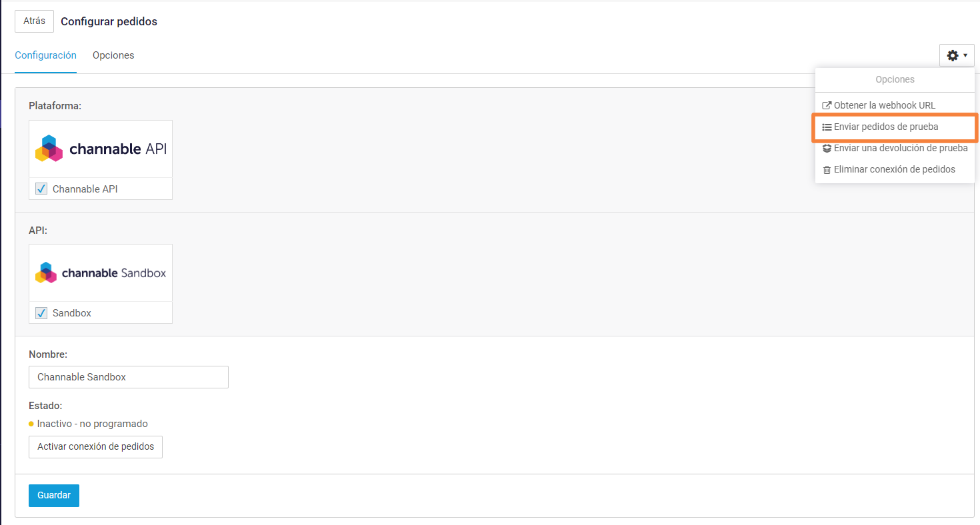Click the gear settings icon
This screenshot has width=980, height=525.
click(953, 55)
